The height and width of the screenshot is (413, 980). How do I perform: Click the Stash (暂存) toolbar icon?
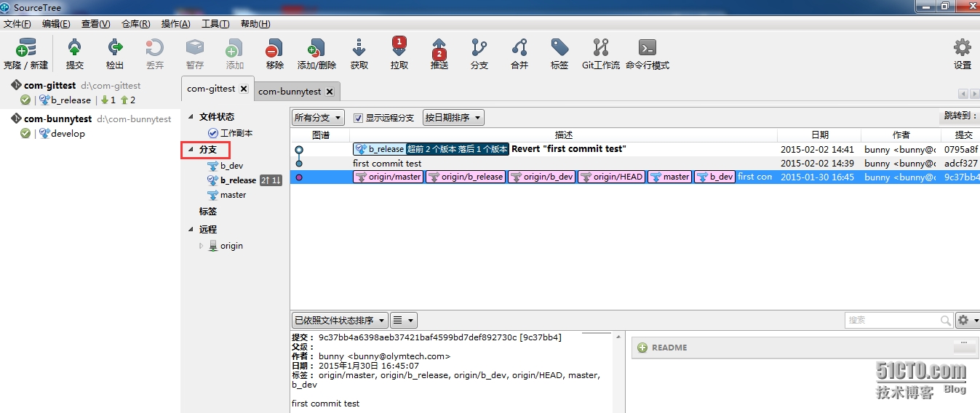click(195, 49)
